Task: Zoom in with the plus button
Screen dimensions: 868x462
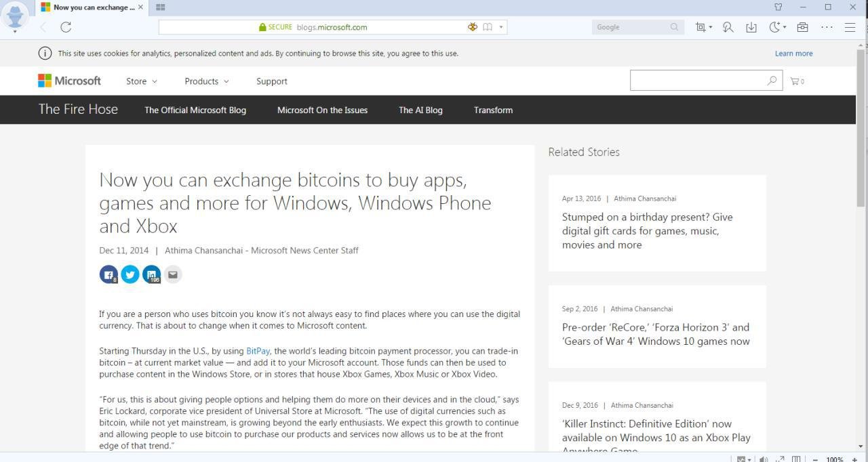Action: [x=854, y=459]
